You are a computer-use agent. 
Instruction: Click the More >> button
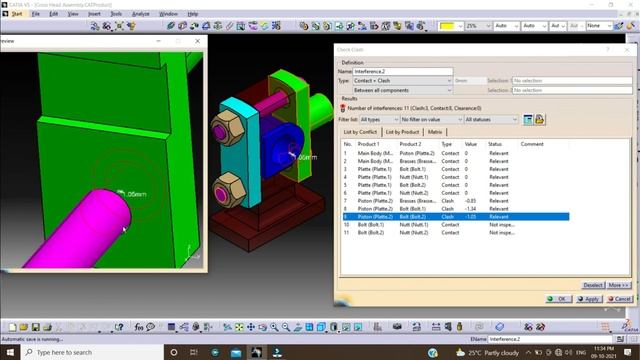[618, 285]
